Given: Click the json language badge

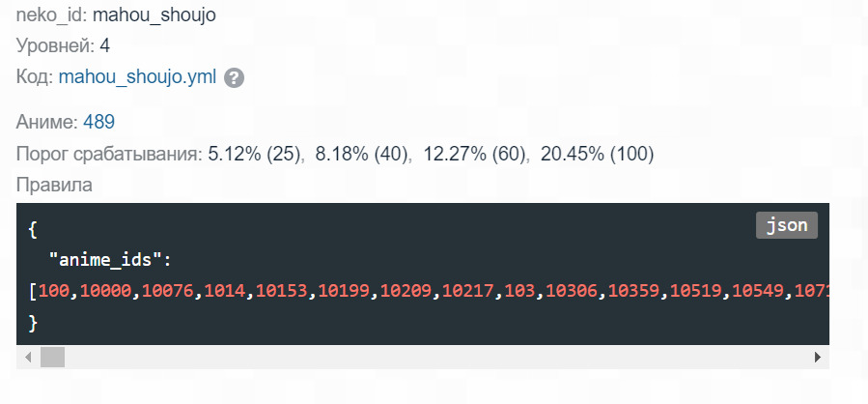Looking at the screenshot, I should coord(787,225).
